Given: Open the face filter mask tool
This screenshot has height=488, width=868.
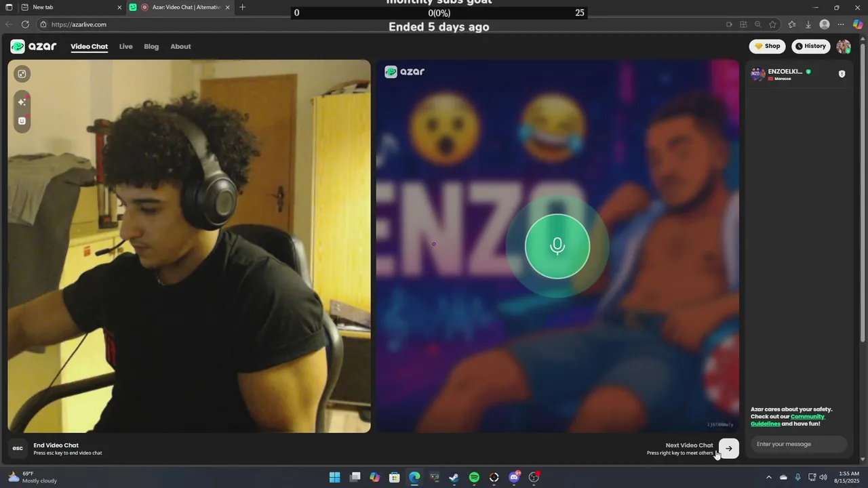Looking at the screenshot, I should click(x=22, y=121).
